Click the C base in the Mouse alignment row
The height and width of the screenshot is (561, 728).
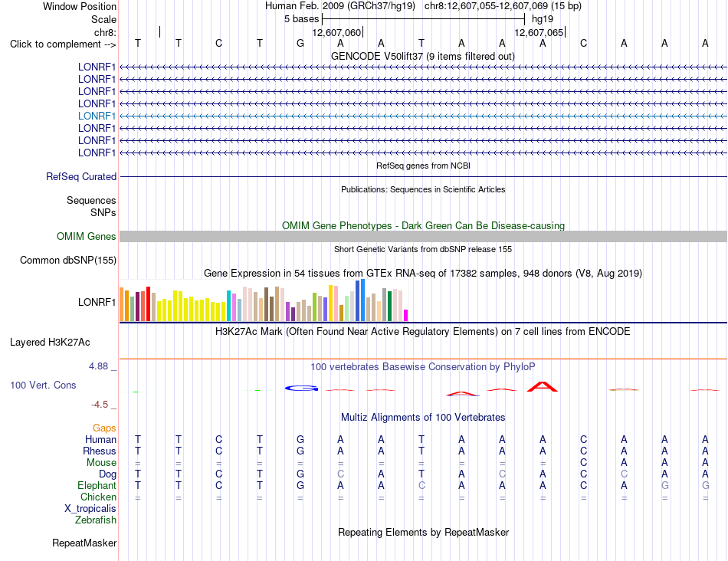584,463
